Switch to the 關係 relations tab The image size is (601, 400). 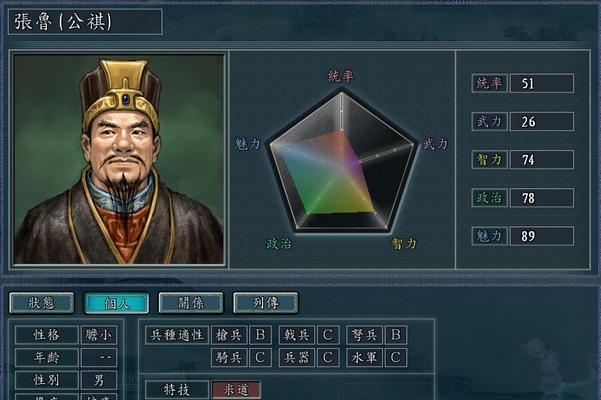[x=191, y=303]
